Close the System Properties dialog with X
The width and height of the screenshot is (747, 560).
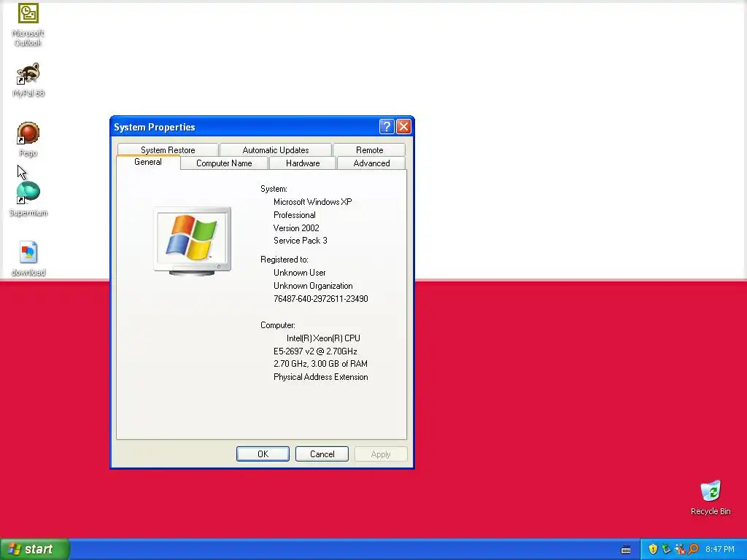pos(403,127)
